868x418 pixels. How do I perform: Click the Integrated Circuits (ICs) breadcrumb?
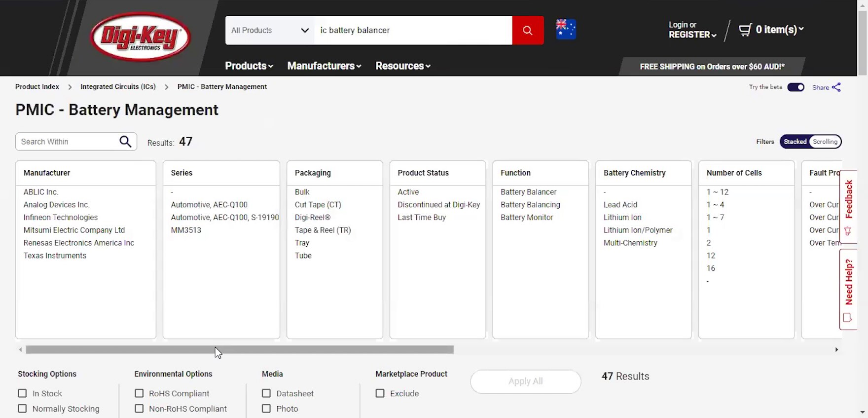[x=118, y=87]
